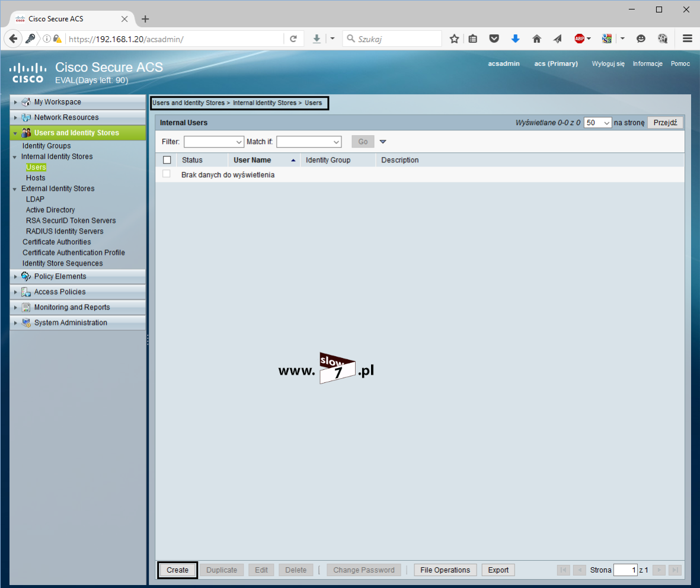Open the Informacje link
Viewport: 700px width, 588px height.
(x=647, y=63)
